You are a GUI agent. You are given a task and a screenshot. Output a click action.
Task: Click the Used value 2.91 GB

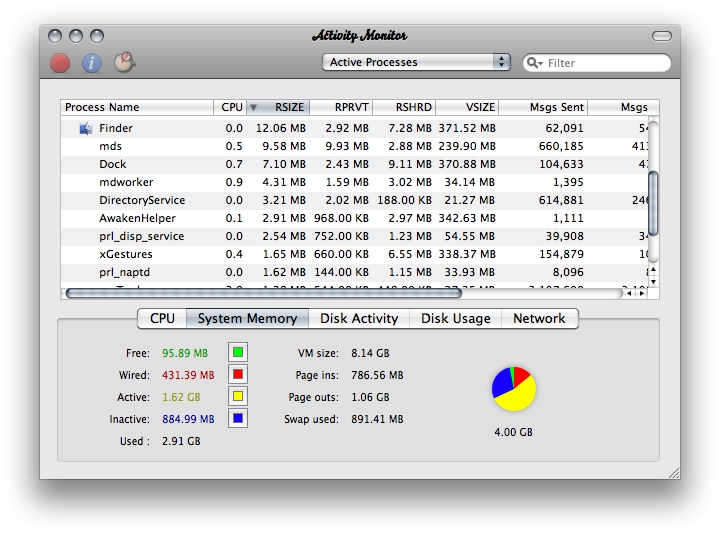pyautogui.click(x=181, y=441)
